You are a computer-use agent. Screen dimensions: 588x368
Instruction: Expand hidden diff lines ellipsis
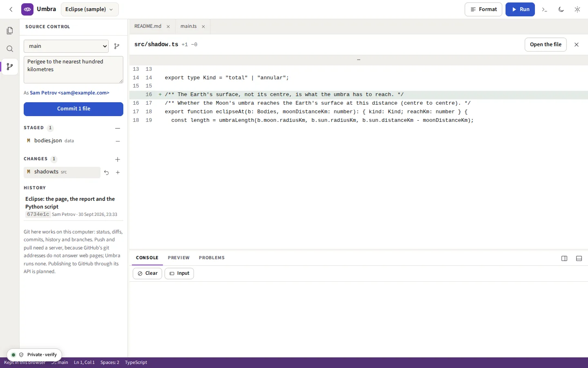[359, 60]
